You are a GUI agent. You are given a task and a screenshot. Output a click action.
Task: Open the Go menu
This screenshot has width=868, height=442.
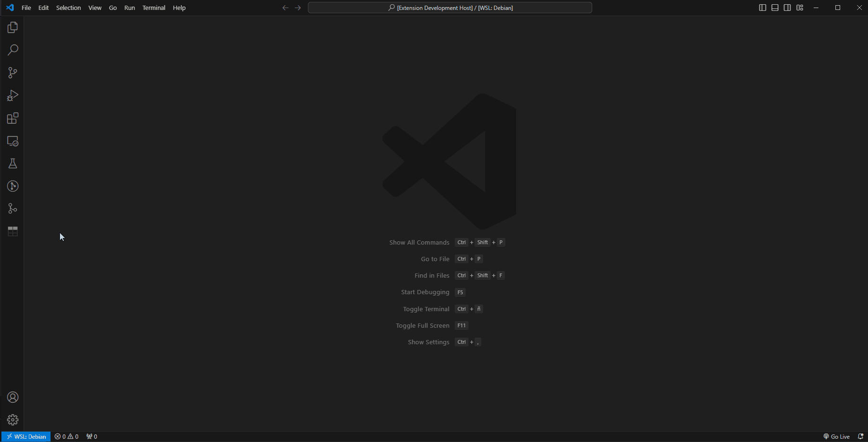[113, 8]
